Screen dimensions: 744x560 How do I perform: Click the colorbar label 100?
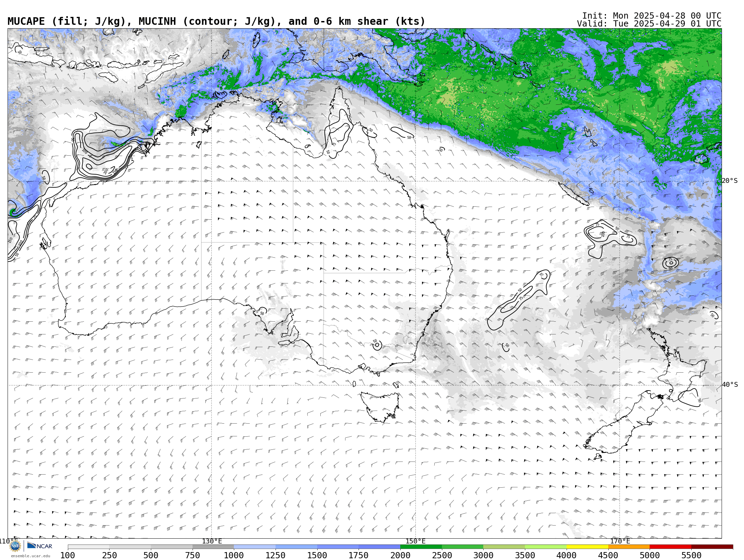(x=68, y=555)
